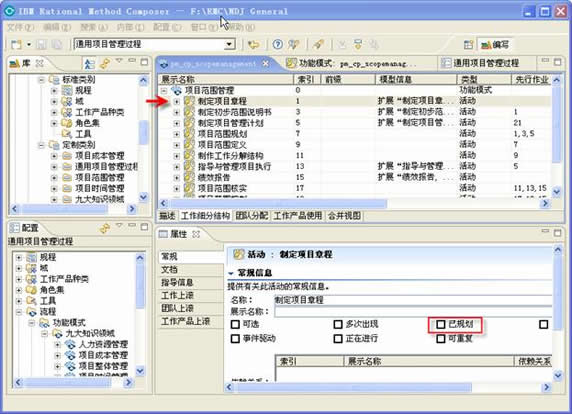The height and width of the screenshot is (414, 572).
Task: Open the 文档 properties tab
Action: [191, 270]
